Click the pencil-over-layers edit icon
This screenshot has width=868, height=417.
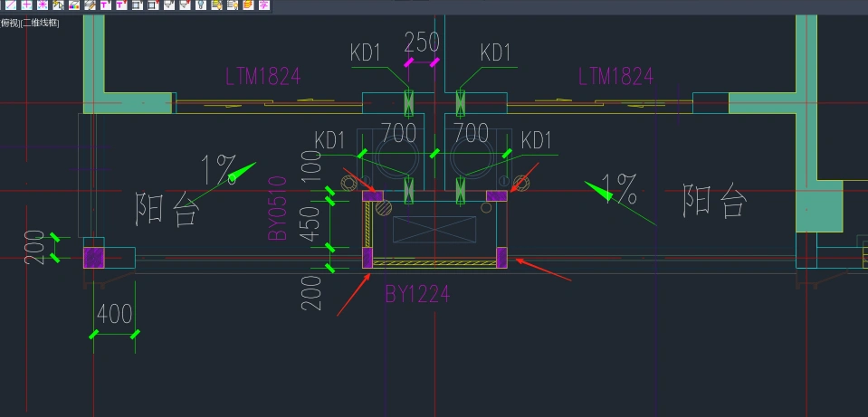[90, 5]
